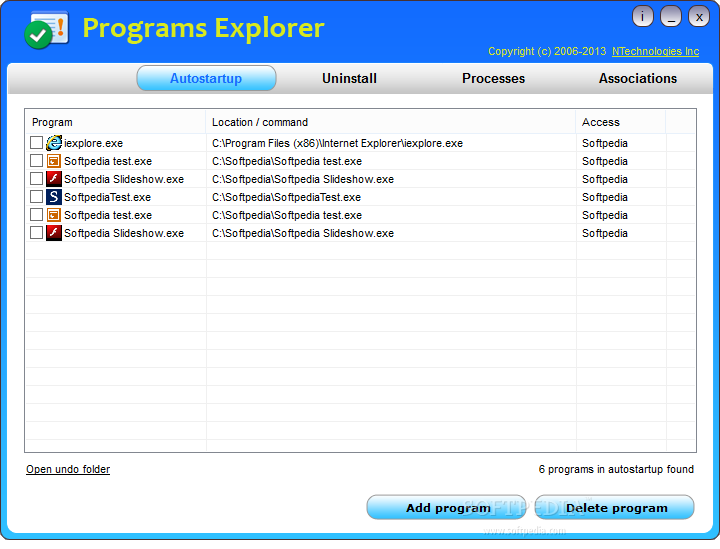Image resolution: width=720 pixels, height=549 pixels.
Task: Click the second Softpedia test.exe program name
Action: (x=108, y=215)
